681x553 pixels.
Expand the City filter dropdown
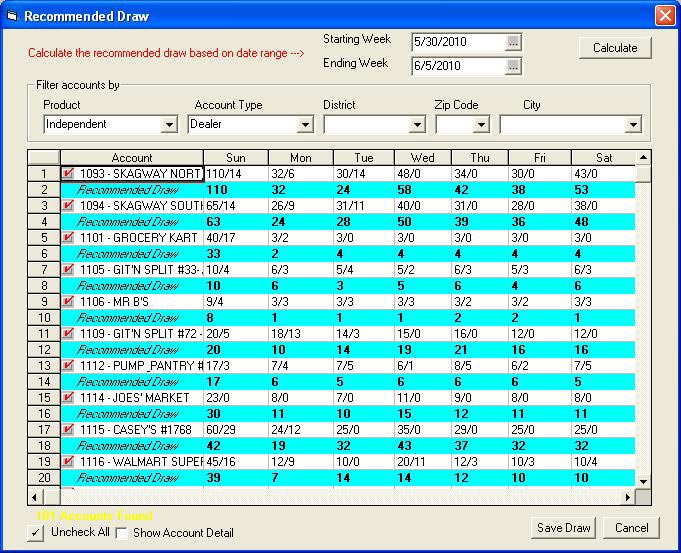click(632, 125)
